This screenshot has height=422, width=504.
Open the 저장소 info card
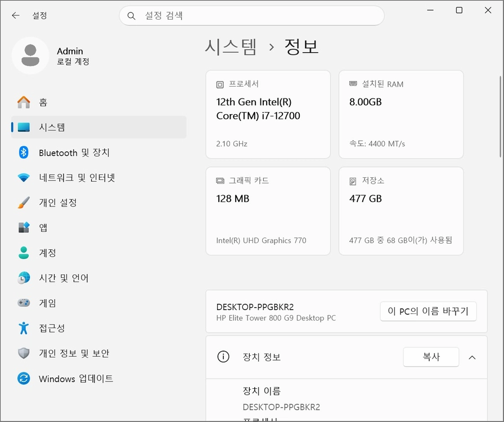tap(401, 211)
